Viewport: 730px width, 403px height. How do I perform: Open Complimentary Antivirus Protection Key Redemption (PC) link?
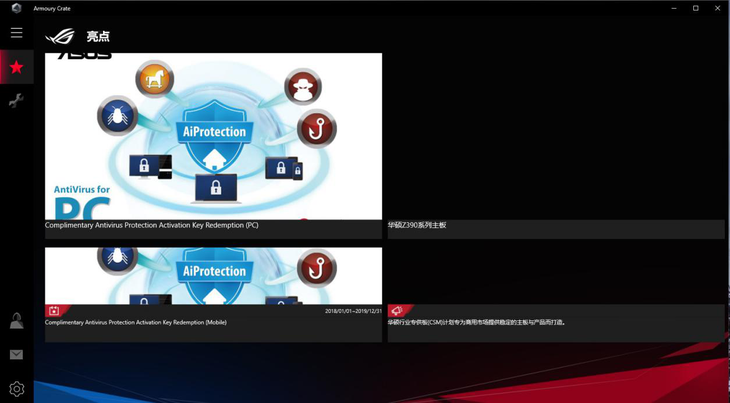coord(152,225)
